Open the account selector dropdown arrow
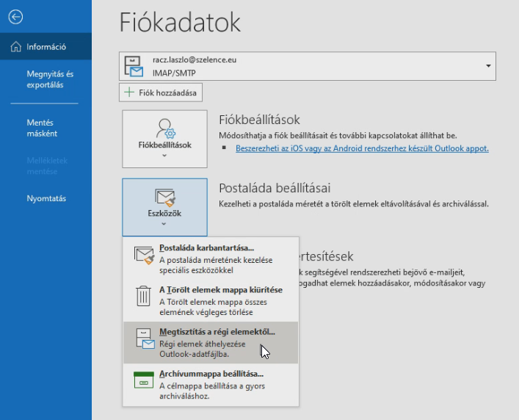The image size is (519, 420). [488, 66]
